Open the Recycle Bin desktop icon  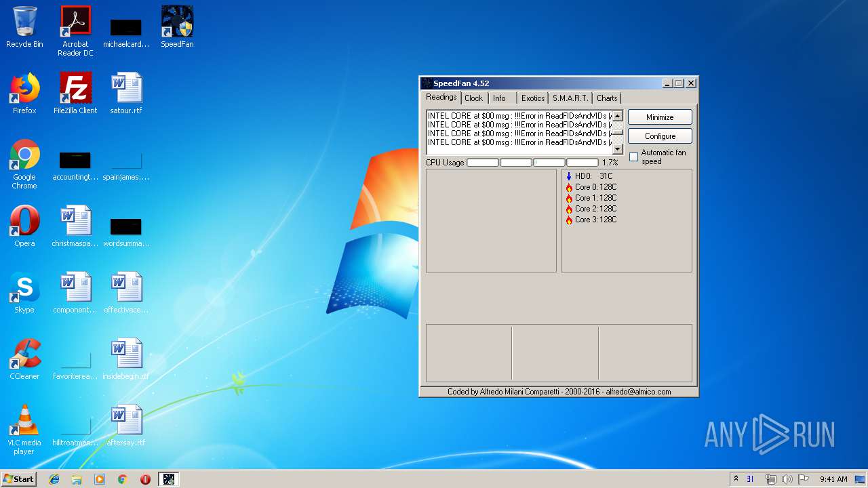coord(24,27)
